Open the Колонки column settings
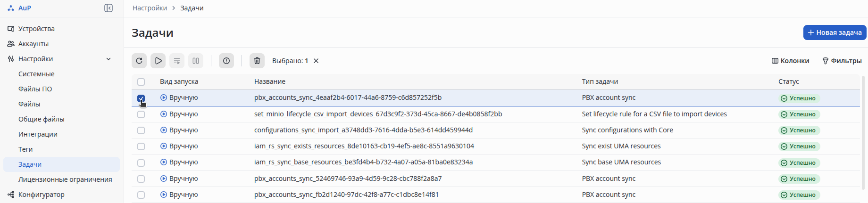 tap(790, 61)
